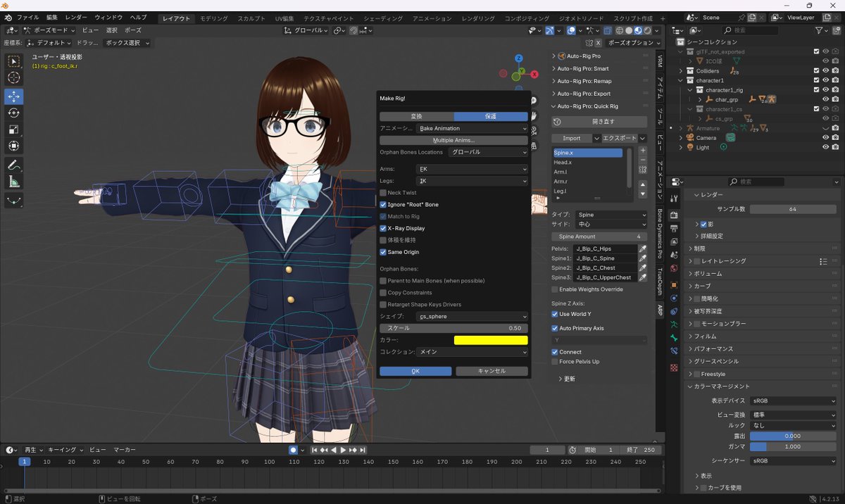Select the Move tool in the toolbar
The width and height of the screenshot is (845, 504).
[x=15, y=96]
